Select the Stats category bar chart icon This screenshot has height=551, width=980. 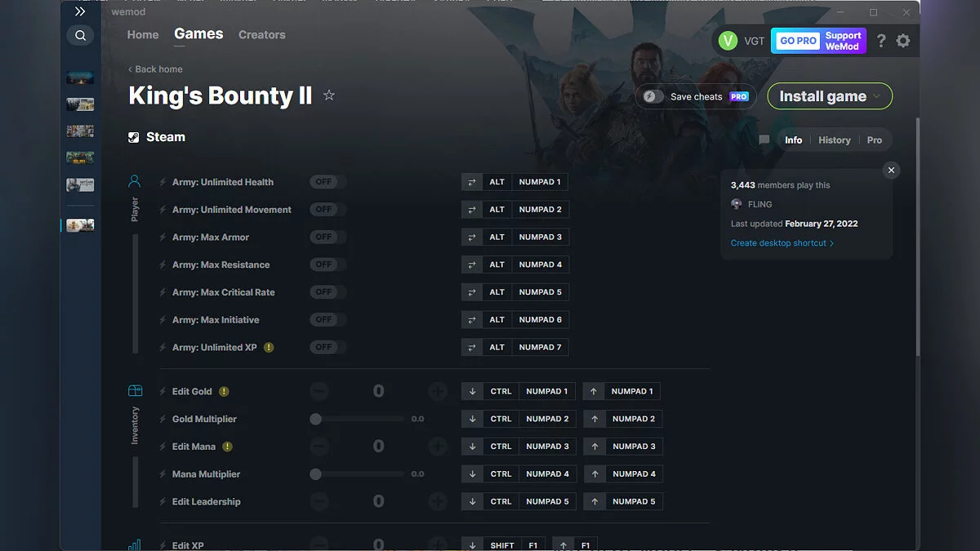point(135,545)
